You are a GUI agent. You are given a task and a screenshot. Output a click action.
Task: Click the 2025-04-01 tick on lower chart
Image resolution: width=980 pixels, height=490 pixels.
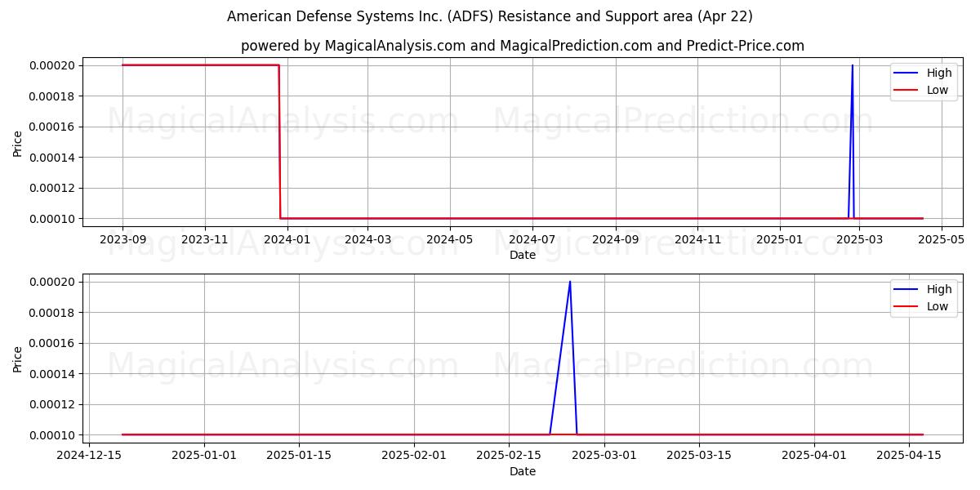[814, 457]
